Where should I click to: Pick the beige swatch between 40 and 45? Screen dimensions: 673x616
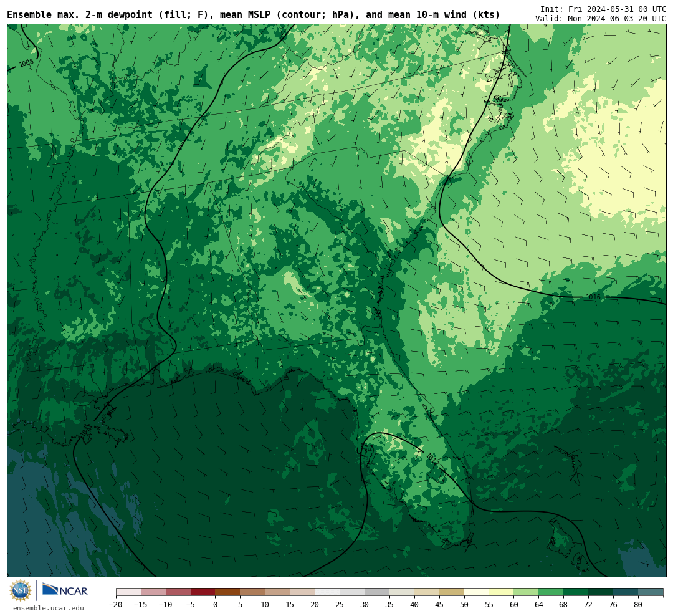coord(427,592)
